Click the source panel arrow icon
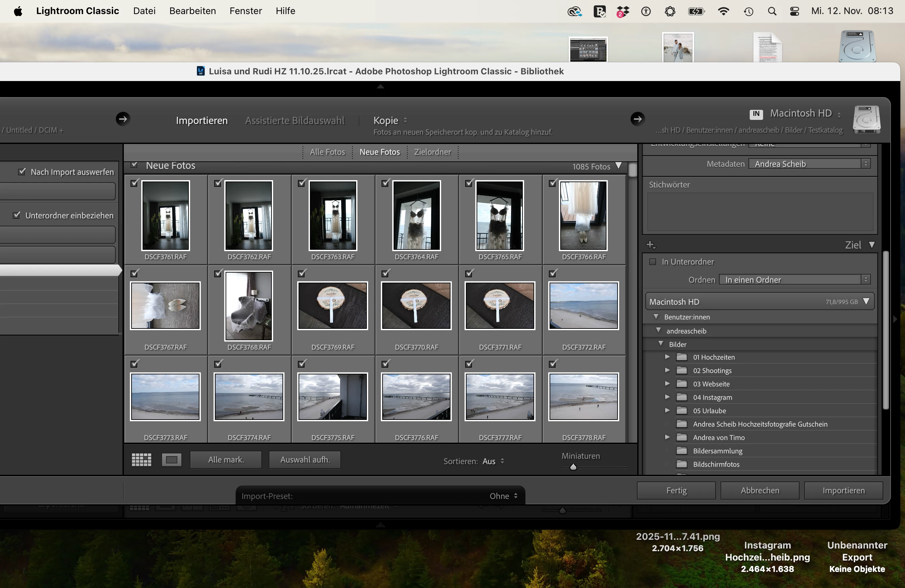This screenshot has height=588, width=905. click(x=122, y=119)
